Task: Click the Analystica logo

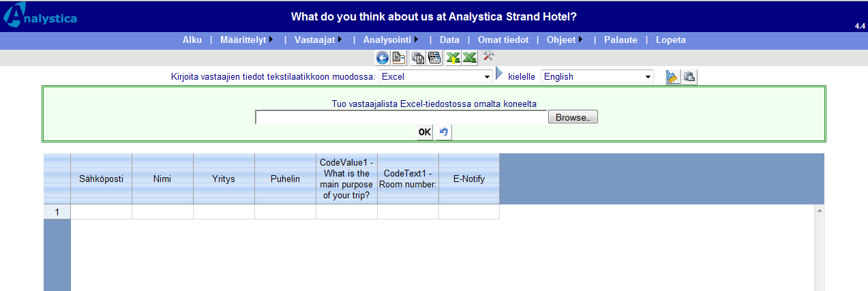Action: pos(40,16)
